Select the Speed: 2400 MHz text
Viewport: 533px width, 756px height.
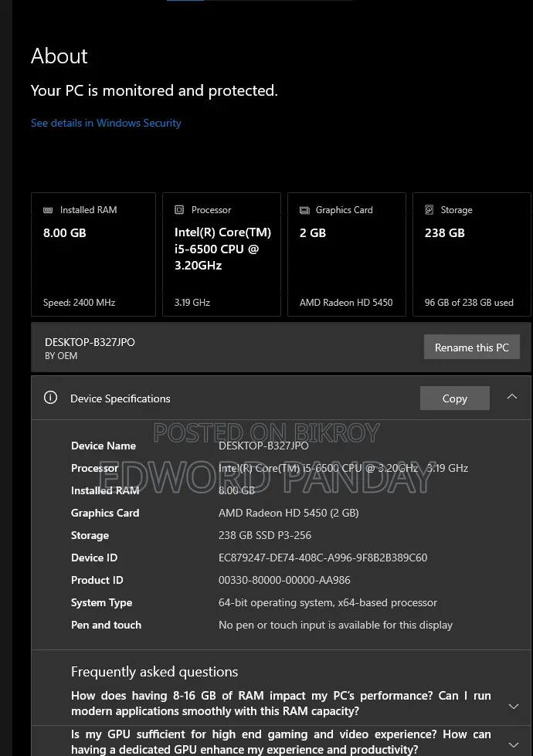[79, 303]
